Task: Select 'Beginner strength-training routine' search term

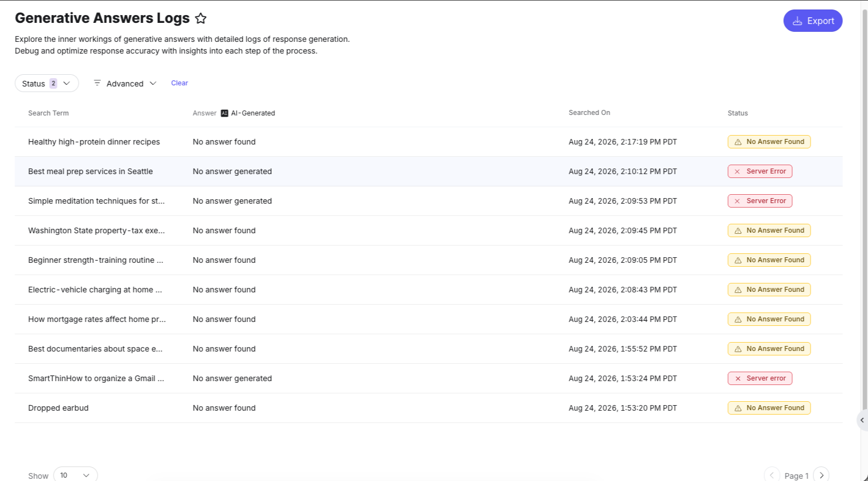Action: point(96,260)
